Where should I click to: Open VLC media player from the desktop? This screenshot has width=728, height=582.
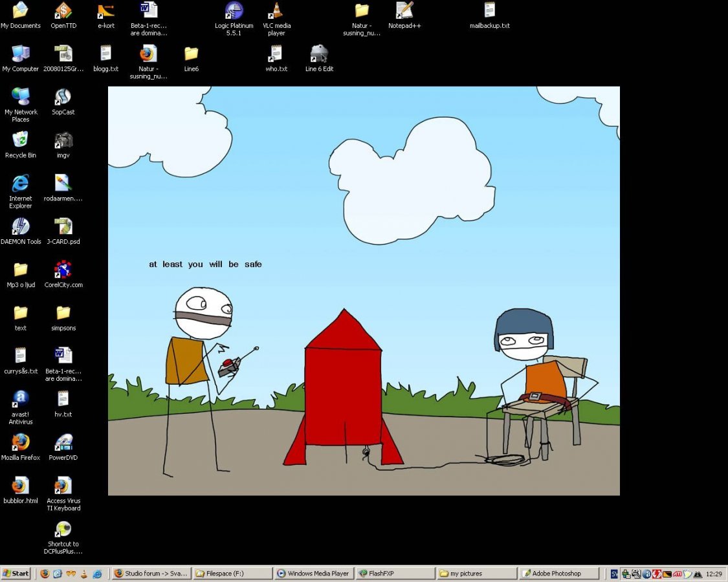[276, 11]
